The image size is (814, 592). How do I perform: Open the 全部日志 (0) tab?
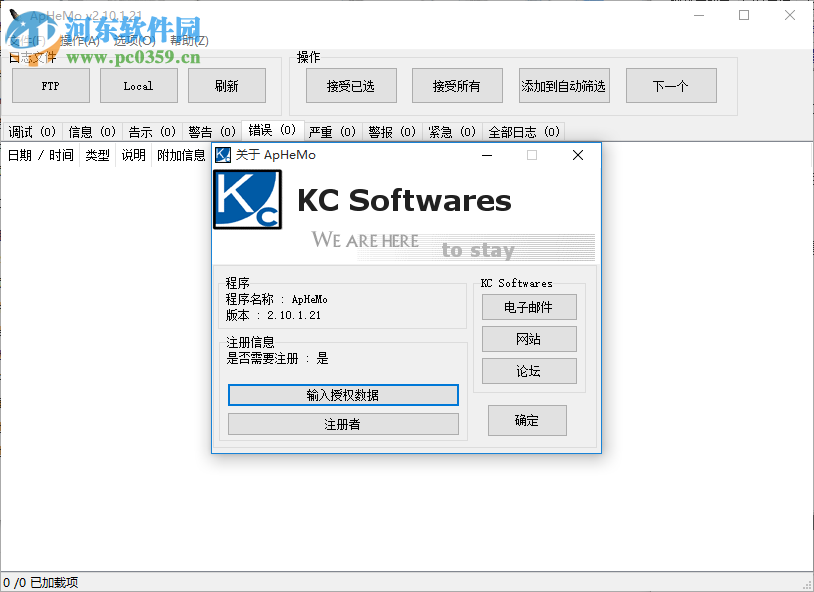524,132
